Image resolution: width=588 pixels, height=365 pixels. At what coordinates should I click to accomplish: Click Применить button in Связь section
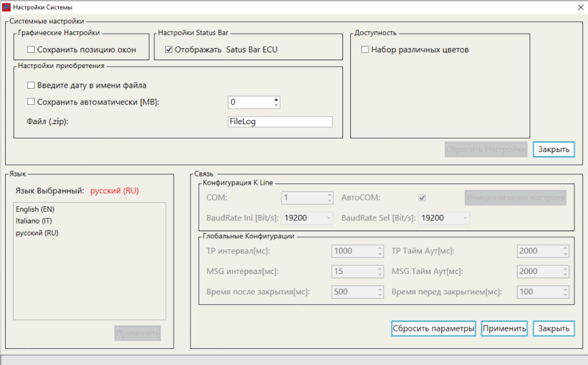[x=505, y=329]
